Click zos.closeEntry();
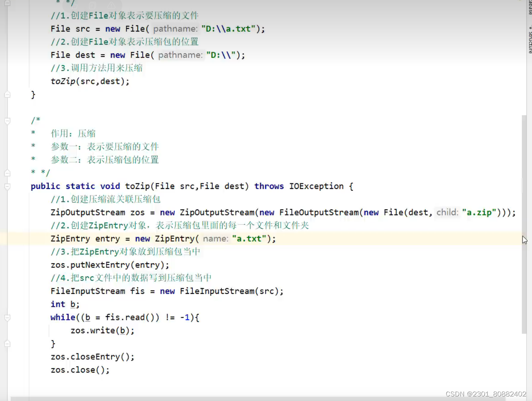 [92, 357]
